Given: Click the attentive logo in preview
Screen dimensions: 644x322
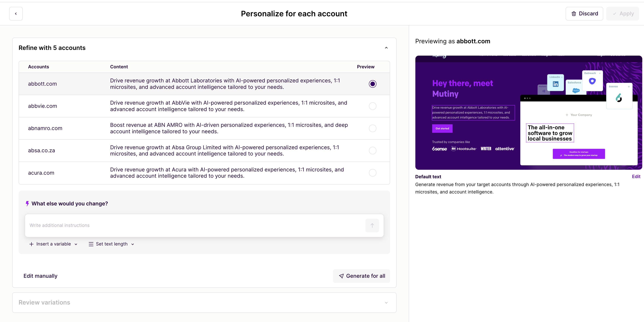Looking at the screenshot, I should tap(505, 149).
